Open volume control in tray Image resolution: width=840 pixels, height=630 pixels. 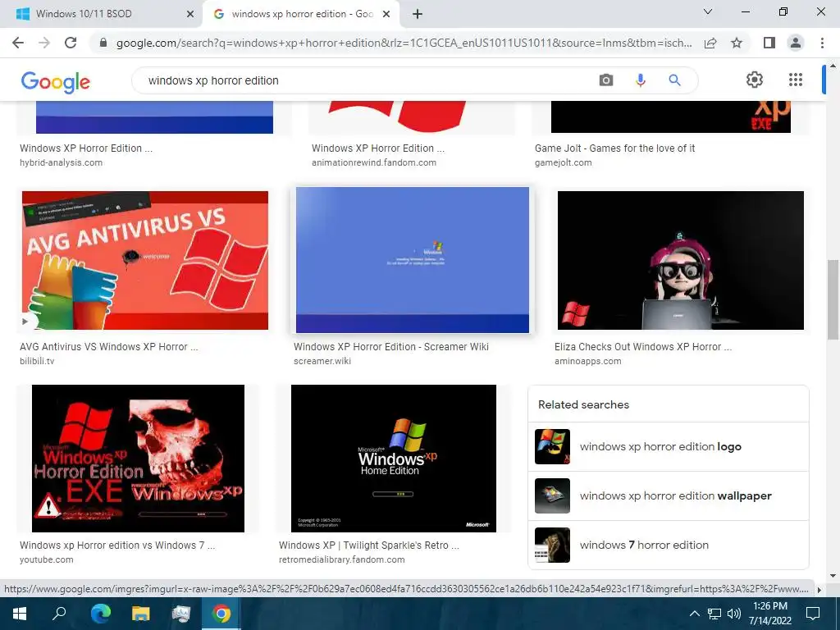pyautogui.click(x=734, y=614)
